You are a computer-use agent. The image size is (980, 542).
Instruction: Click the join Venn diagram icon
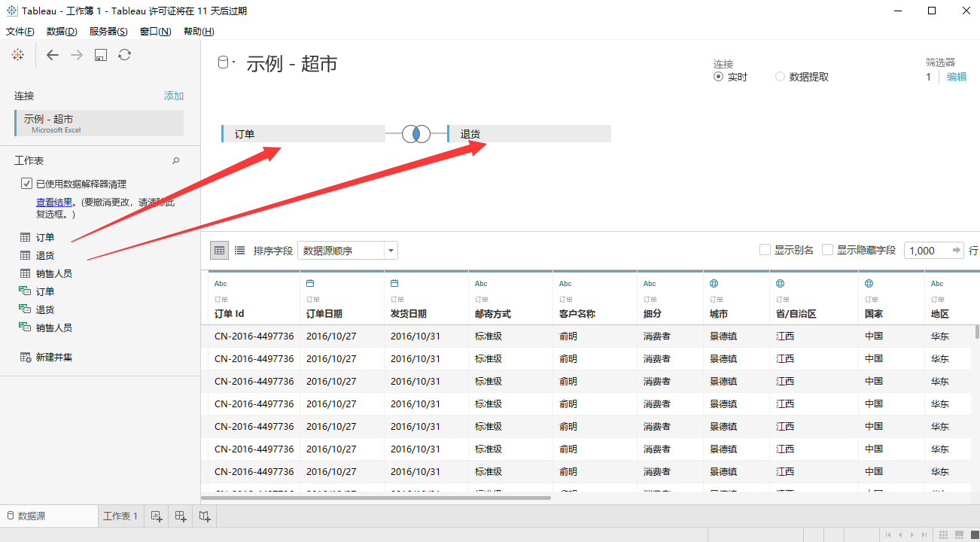pos(416,134)
